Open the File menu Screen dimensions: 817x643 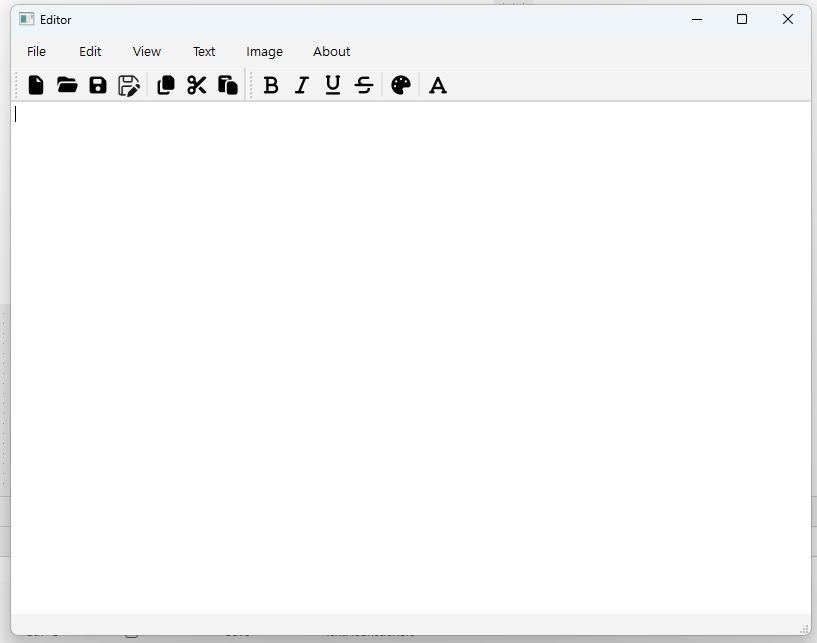coord(37,52)
